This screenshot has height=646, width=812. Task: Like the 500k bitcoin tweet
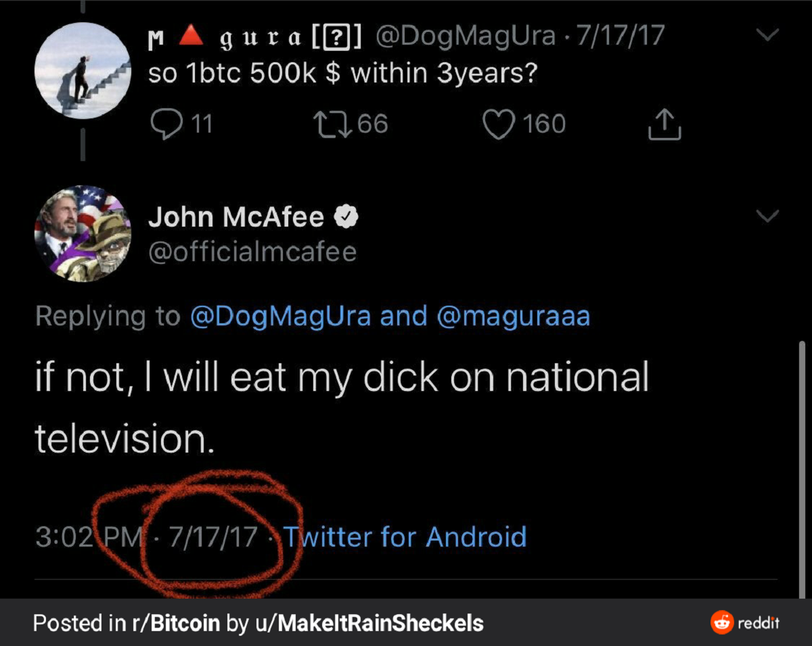(498, 124)
